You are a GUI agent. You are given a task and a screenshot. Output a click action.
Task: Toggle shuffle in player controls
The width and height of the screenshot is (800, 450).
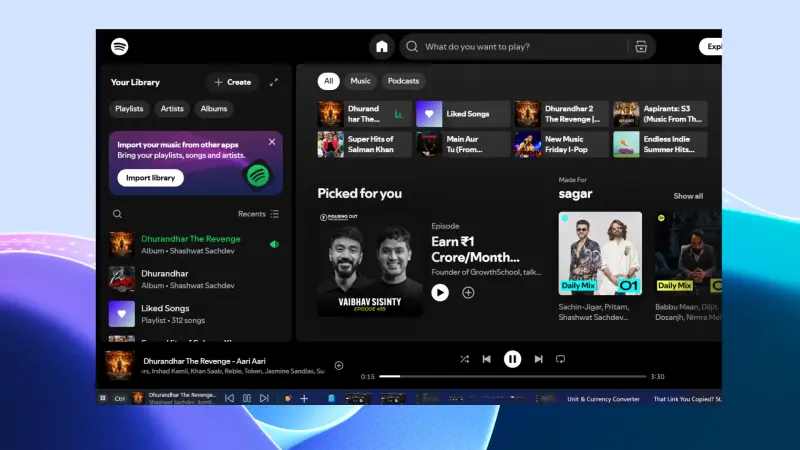click(464, 359)
